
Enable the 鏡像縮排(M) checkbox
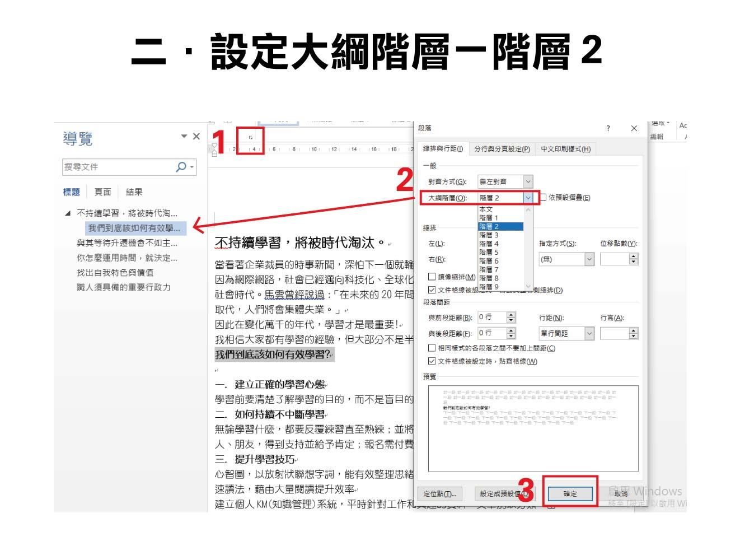(431, 277)
